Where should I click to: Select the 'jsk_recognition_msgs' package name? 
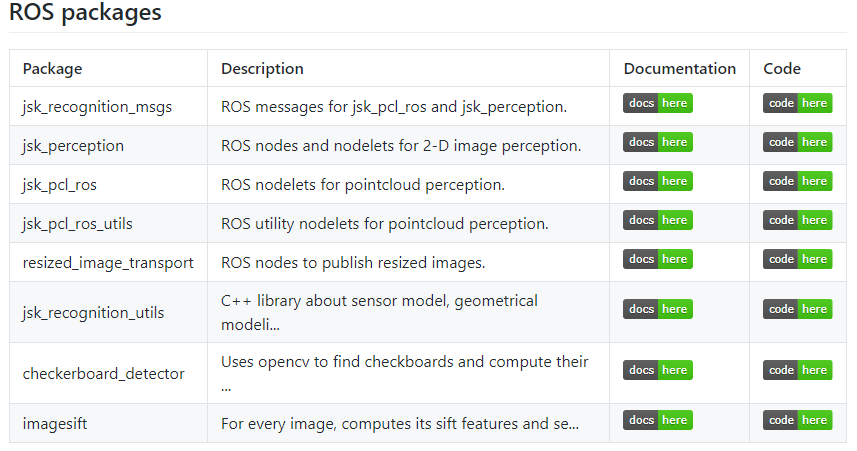tap(97, 107)
